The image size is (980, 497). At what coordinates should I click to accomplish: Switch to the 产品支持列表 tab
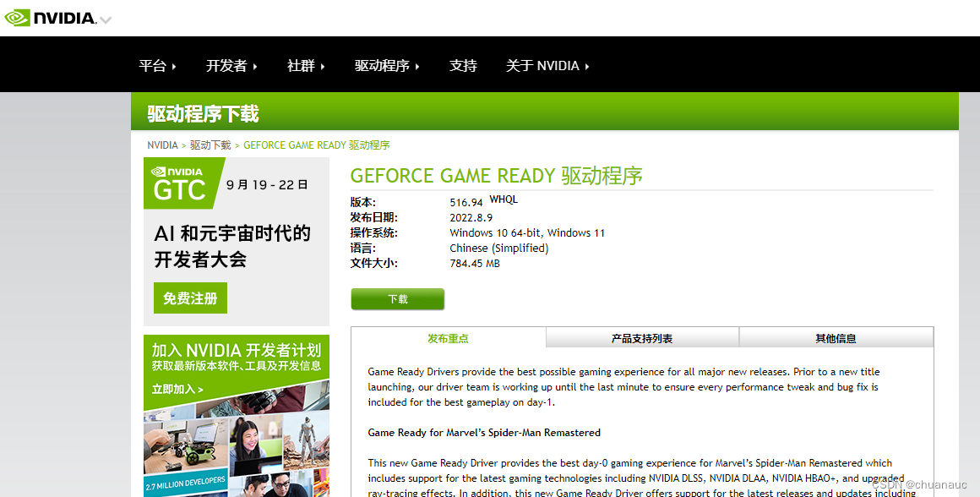coord(642,338)
